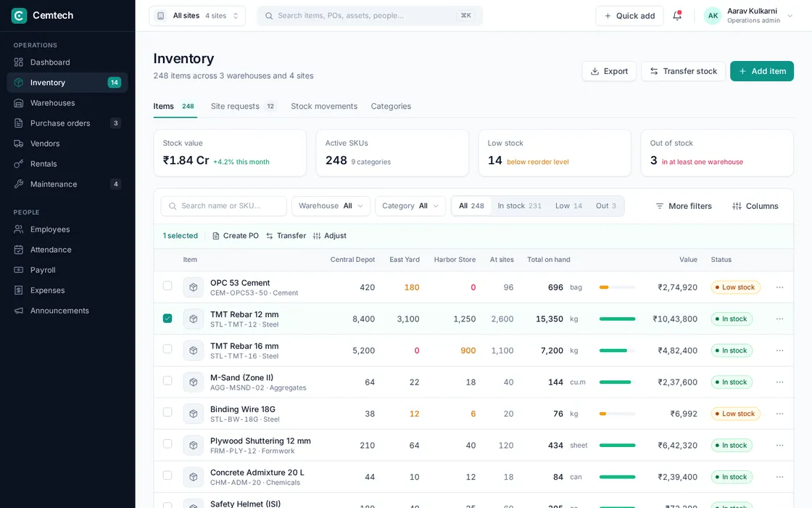Click Transfer in selection bar

click(x=286, y=235)
